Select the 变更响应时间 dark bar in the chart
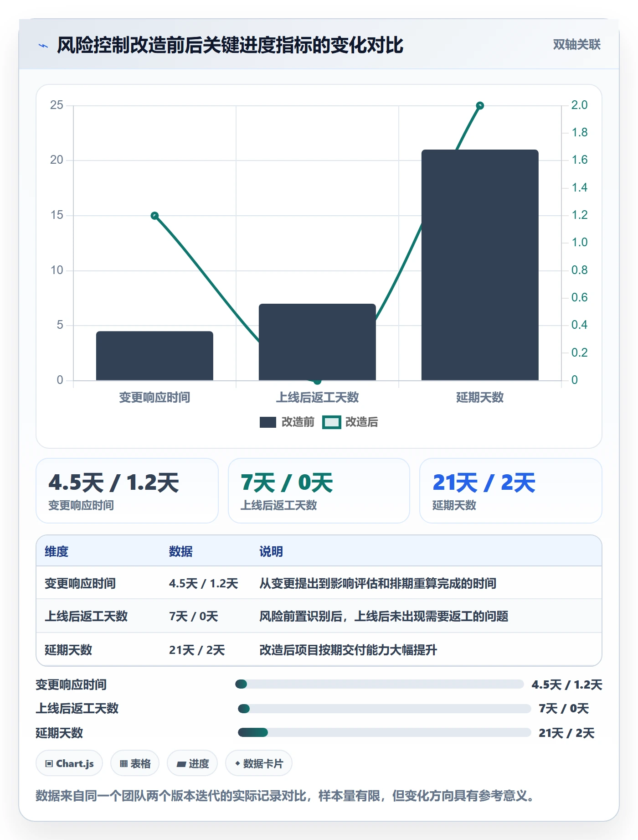 pos(154,356)
